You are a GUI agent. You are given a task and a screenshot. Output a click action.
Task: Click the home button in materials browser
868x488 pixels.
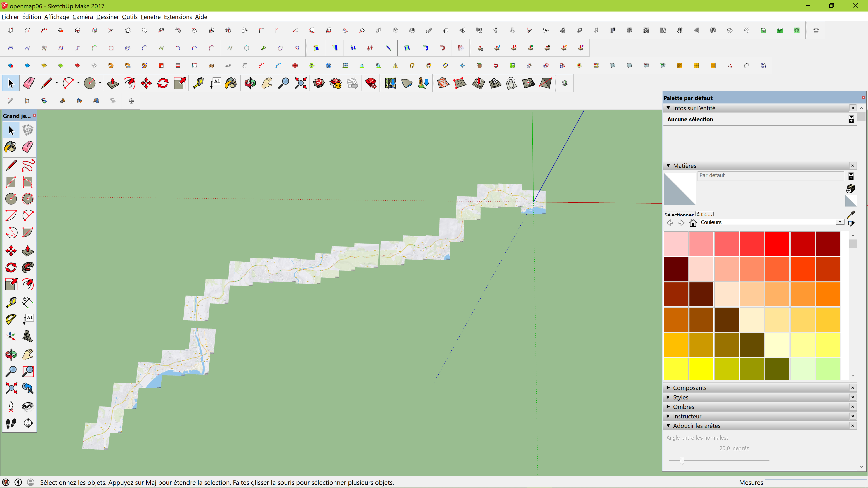[x=693, y=223]
